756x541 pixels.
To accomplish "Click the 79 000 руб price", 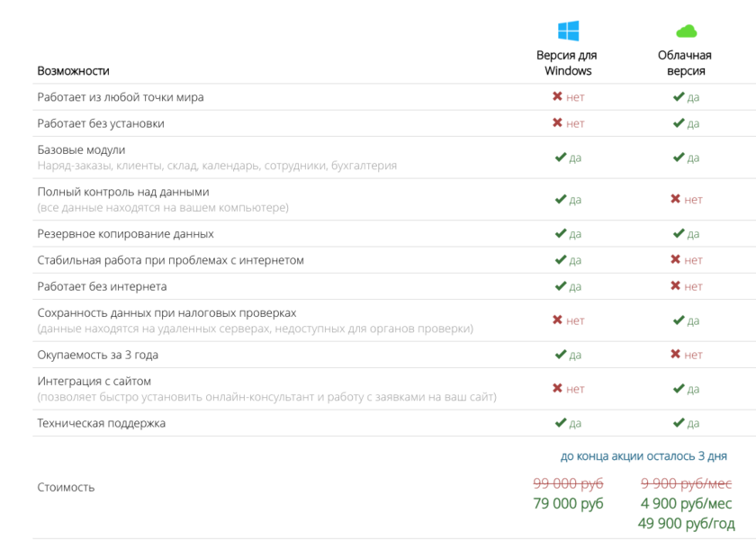I will pos(568,503).
